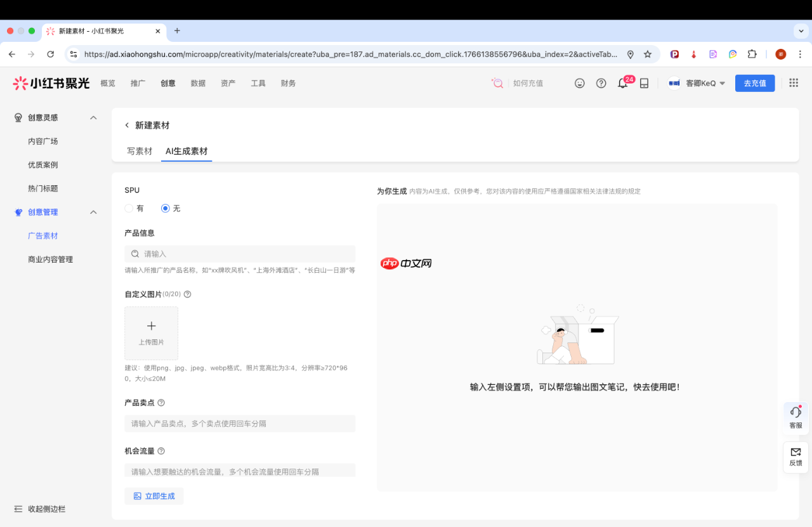Open 客服 customer service floating icon

pyautogui.click(x=796, y=418)
